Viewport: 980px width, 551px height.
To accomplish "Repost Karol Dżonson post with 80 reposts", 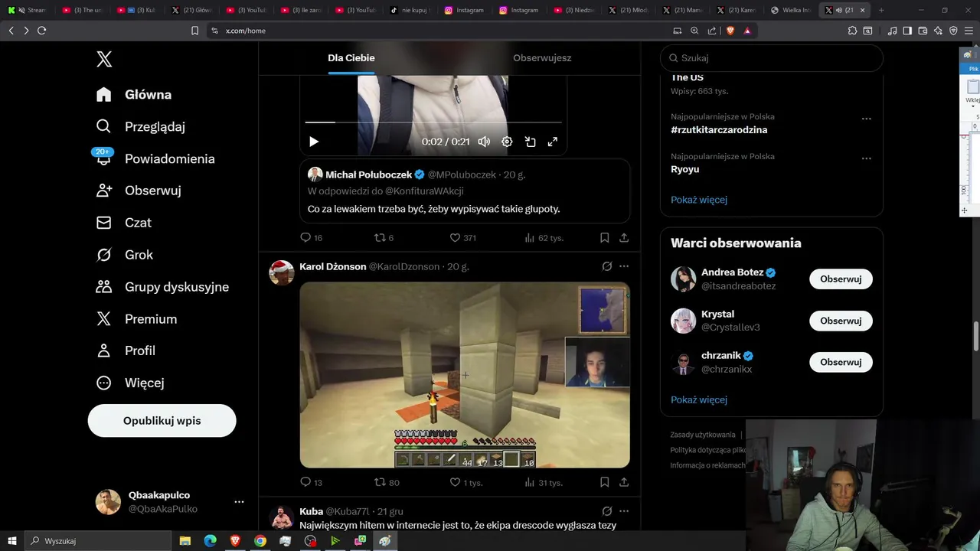I will click(x=386, y=482).
